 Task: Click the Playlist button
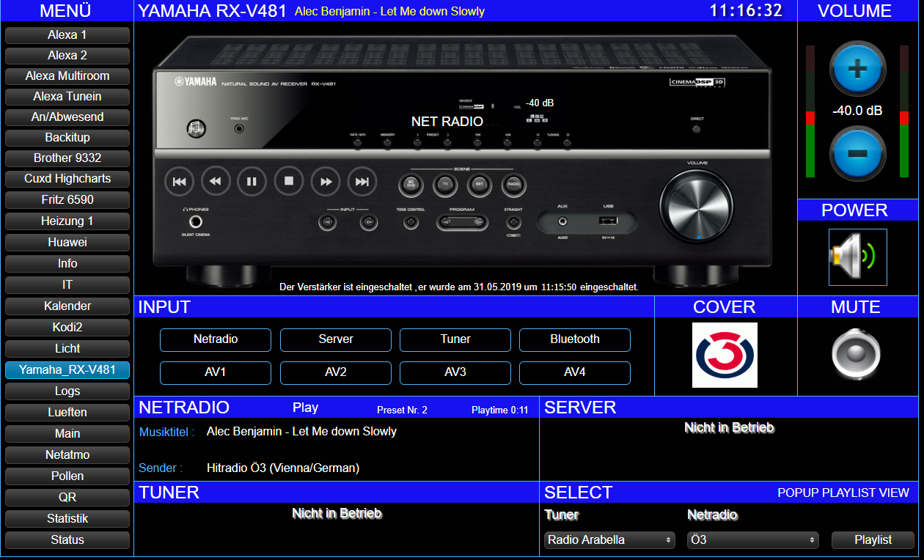[873, 540]
